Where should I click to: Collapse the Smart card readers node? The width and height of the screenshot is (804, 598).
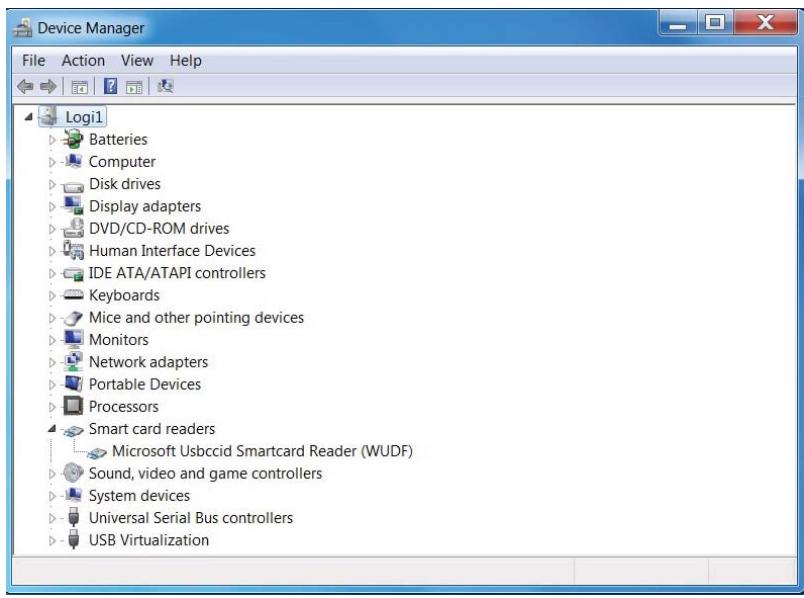pyautogui.click(x=52, y=429)
